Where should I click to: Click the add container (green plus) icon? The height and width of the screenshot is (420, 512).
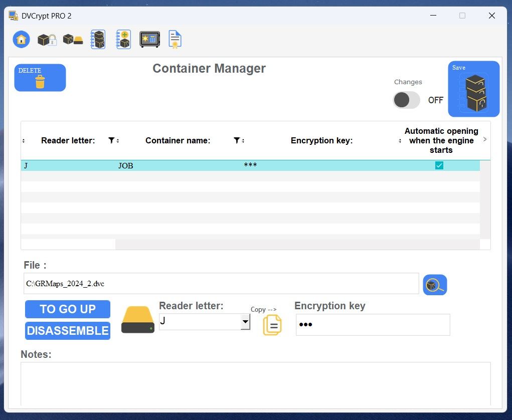coord(123,39)
